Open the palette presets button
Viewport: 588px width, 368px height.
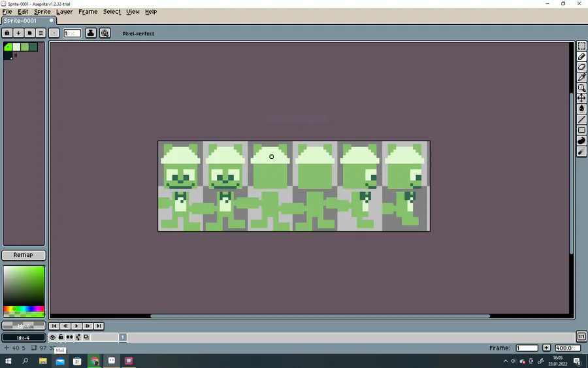click(x=29, y=33)
